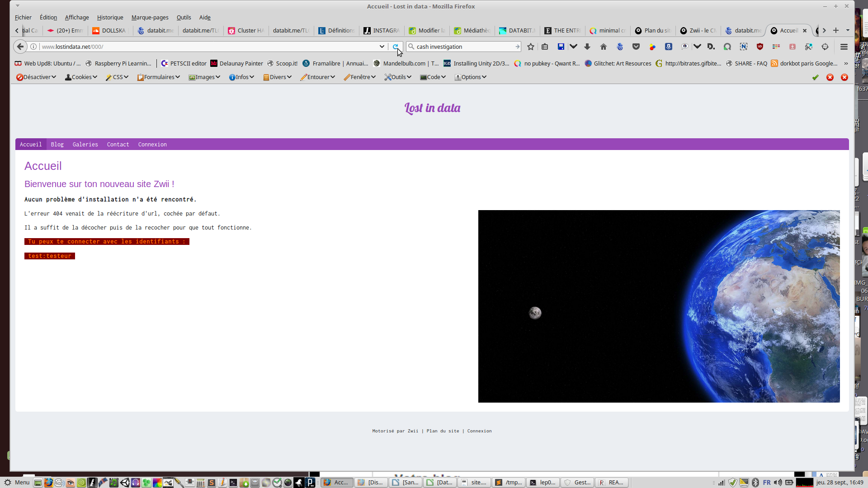Image resolution: width=868 pixels, height=488 pixels.
Task: Open the Marque-pages menu
Action: pos(150,17)
